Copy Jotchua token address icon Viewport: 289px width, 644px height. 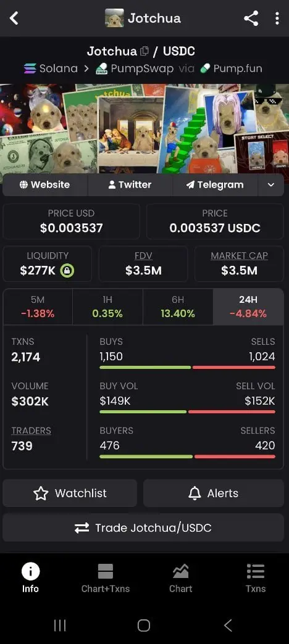coord(144,51)
